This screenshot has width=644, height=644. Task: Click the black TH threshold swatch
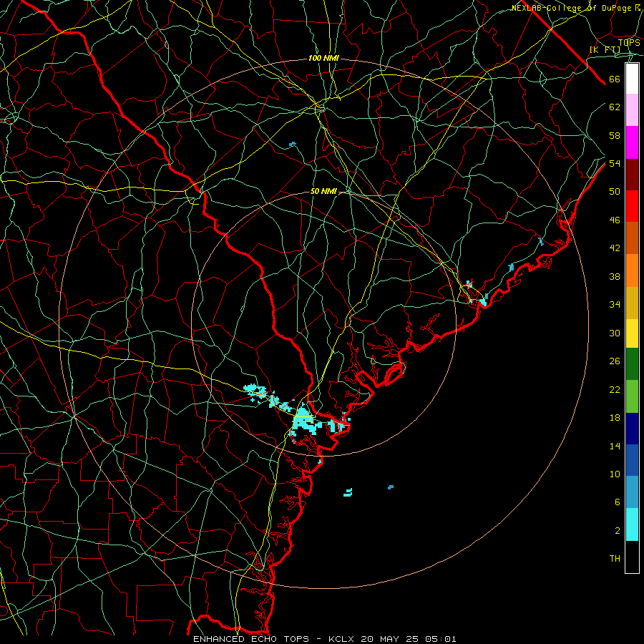632,557
